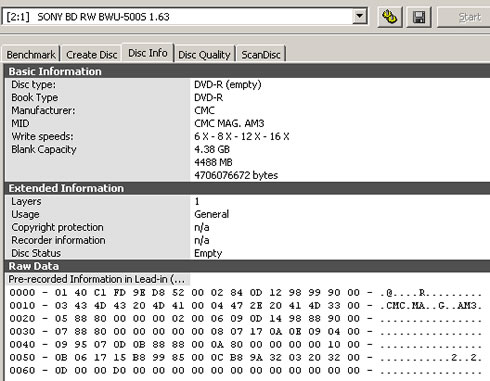
Task: Click the 'Book Type' label
Action: [35, 97]
